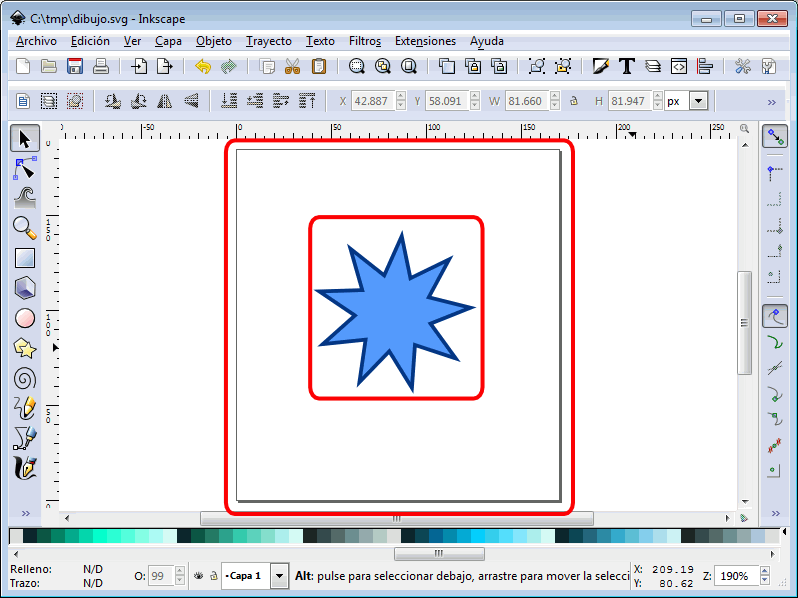
Task: Toggle snap to paths
Action: pyautogui.click(x=775, y=343)
